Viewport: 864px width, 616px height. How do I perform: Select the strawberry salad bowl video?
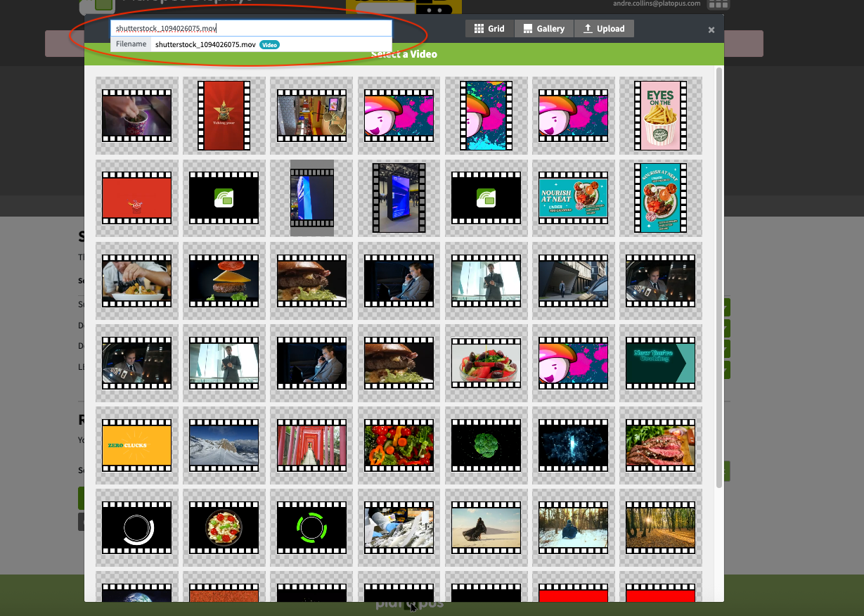pyautogui.click(x=486, y=364)
